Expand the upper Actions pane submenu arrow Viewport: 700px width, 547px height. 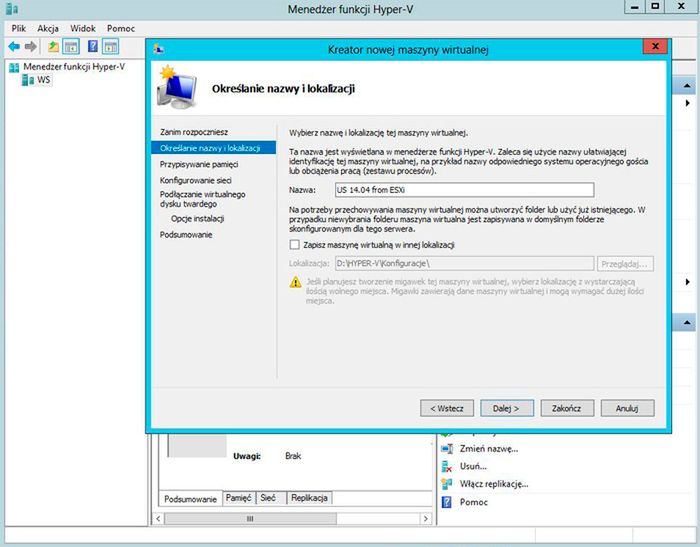click(x=688, y=103)
